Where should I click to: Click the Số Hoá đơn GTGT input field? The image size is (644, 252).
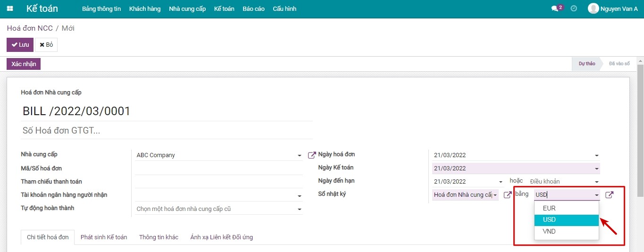tap(167, 131)
